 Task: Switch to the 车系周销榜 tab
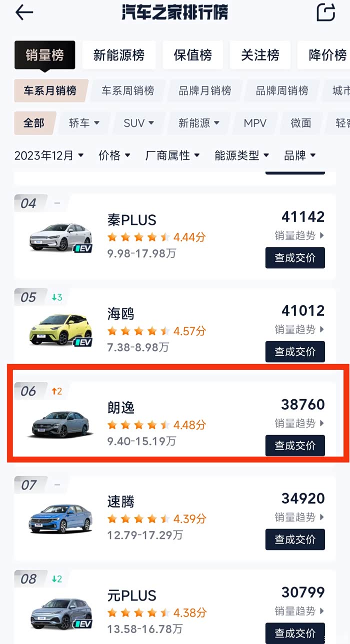pyautogui.click(x=127, y=91)
